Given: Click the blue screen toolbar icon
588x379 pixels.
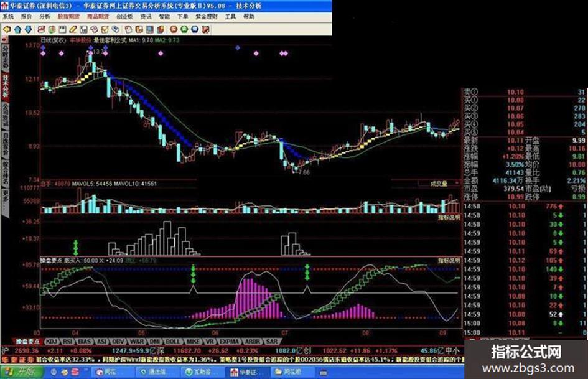Looking at the screenshot, I should [149, 29].
